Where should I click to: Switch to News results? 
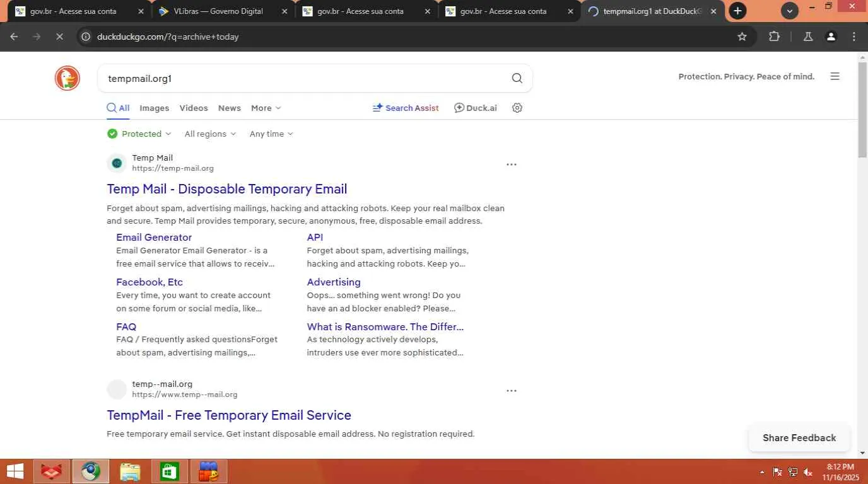[x=230, y=108]
